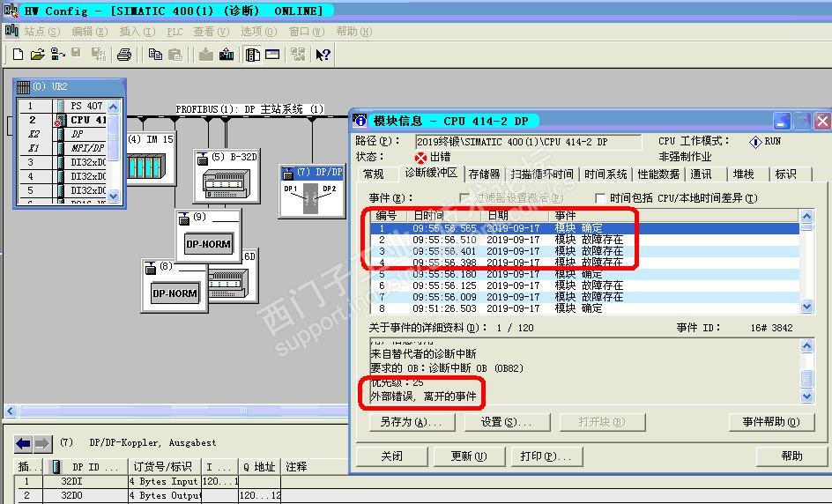Click the Print toolbar icon
The width and height of the screenshot is (832, 504).
tap(124, 54)
